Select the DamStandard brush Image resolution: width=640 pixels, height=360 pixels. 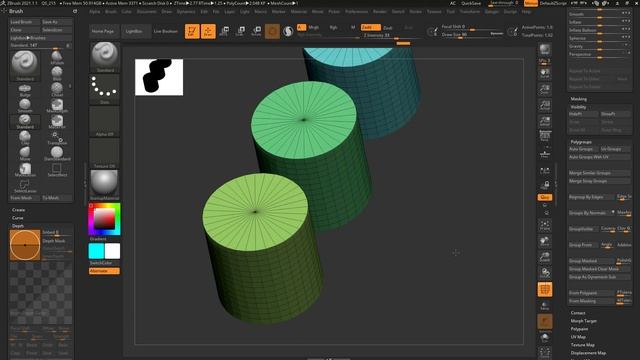coord(57,153)
